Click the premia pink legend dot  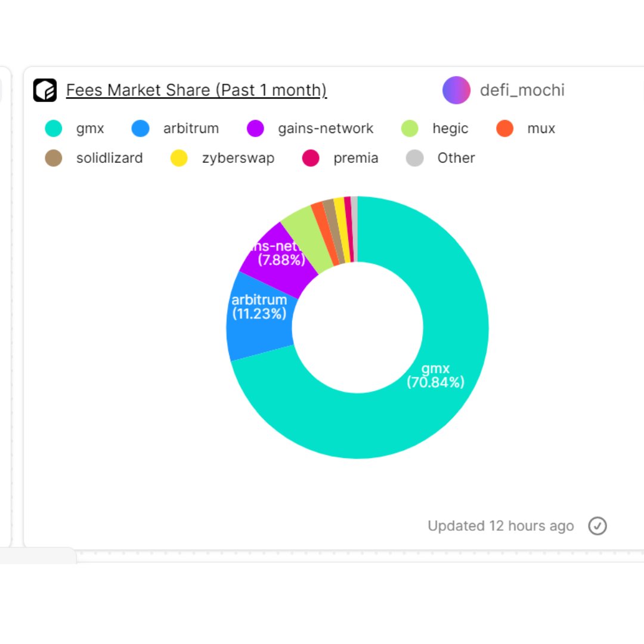tap(311, 158)
